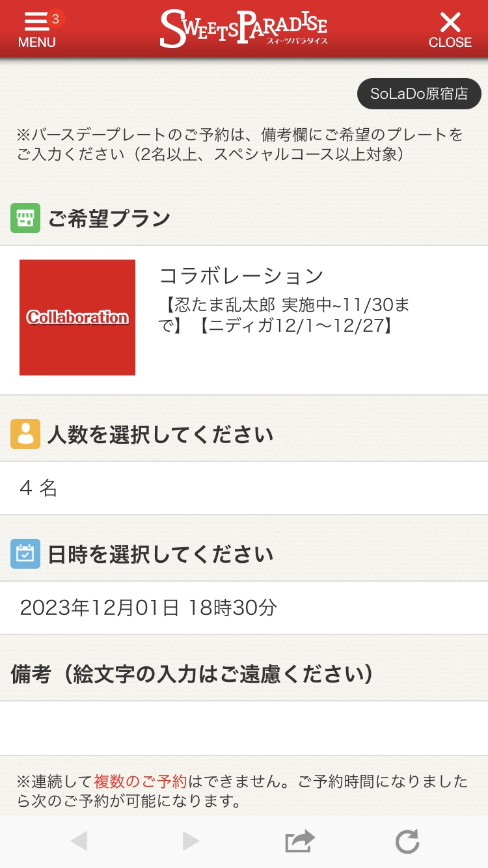
Task: Reload the page with refresh icon
Action: coord(407,841)
